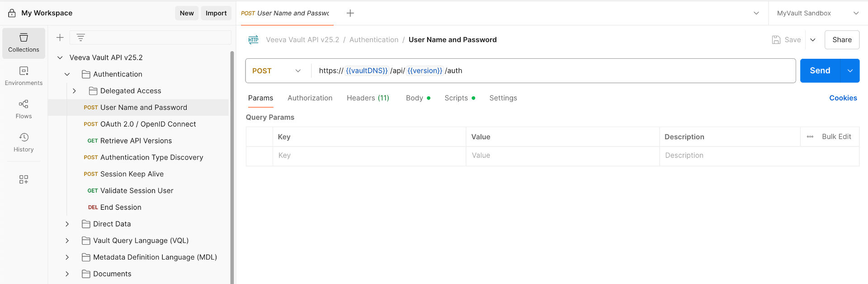Viewport: 868px width, 284px height.
Task: Open a new request tab with plus
Action: pos(350,13)
